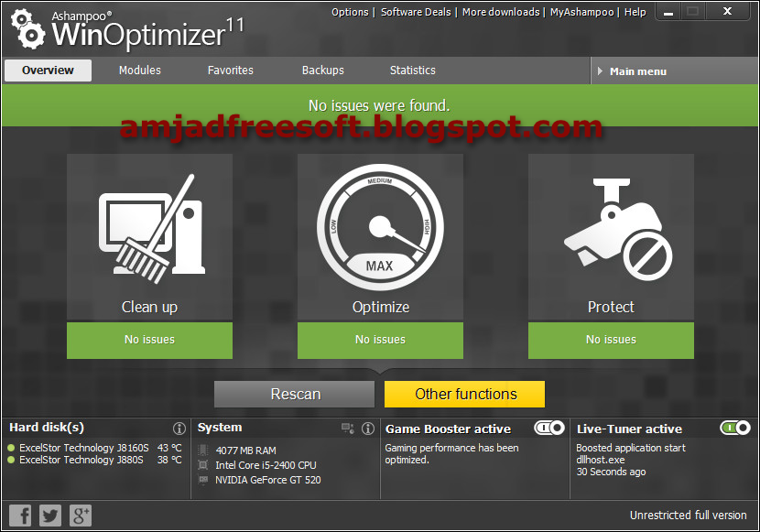The height and width of the screenshot is (532, 760).
Task: Switch to the Modules tab
Action: point(140,71)
